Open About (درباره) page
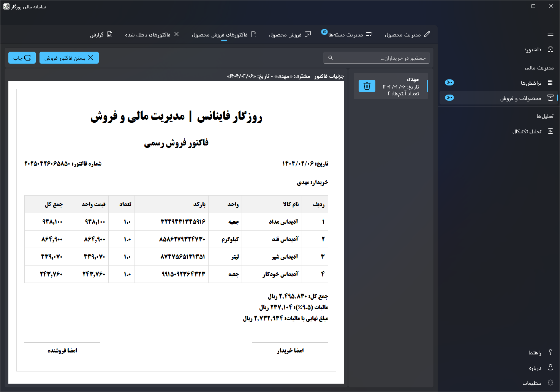This screenshot has width=560, height=392. (x=499, y=368)
